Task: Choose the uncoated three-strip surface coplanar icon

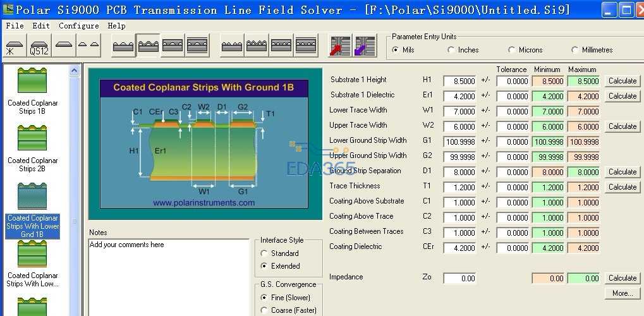Action: 124,46
